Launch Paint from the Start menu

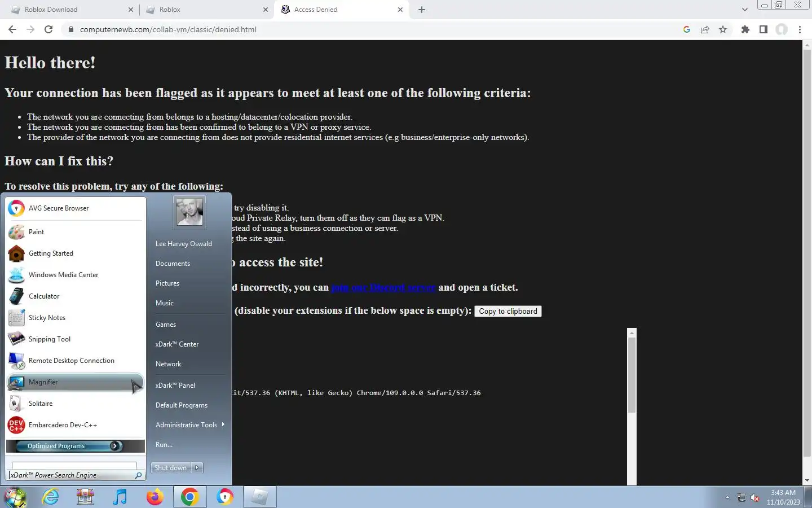pyautogui.click(x=76, y=232)
